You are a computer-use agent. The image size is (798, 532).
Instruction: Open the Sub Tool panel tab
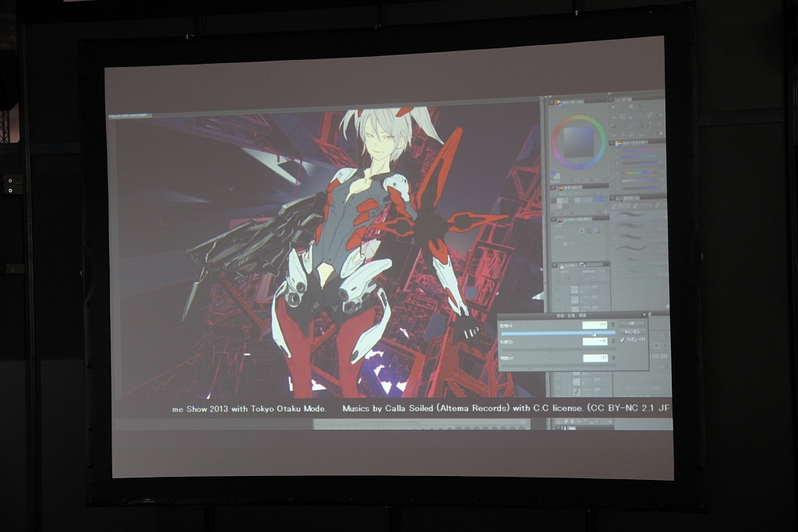pyautogui.click(x=627, y=199)
